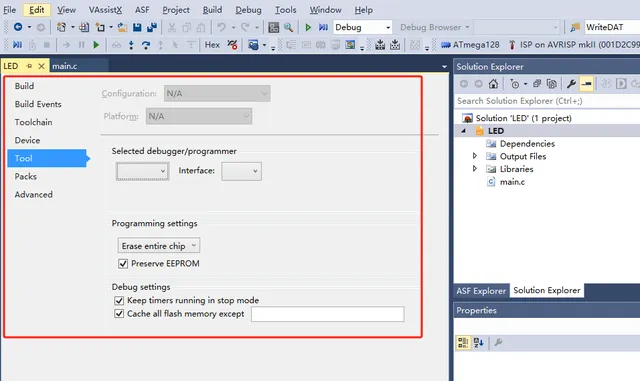Click the Categorized icon in Properties panel
640x381 pixels.
coord(463,343)
